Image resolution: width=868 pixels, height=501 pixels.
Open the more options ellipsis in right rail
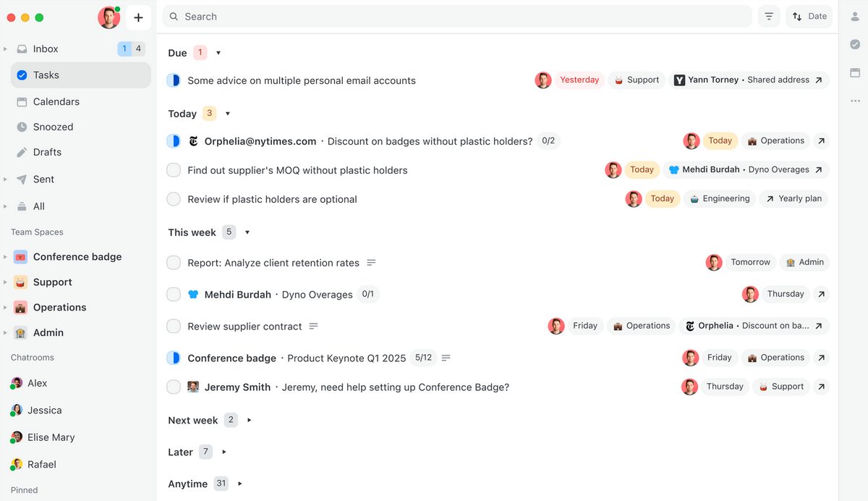point(855,101)
